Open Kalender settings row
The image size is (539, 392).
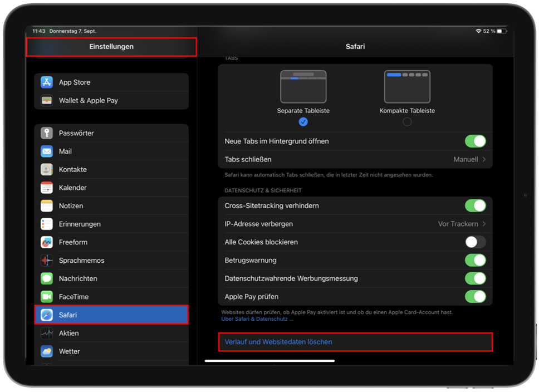(x=111, y=188)
